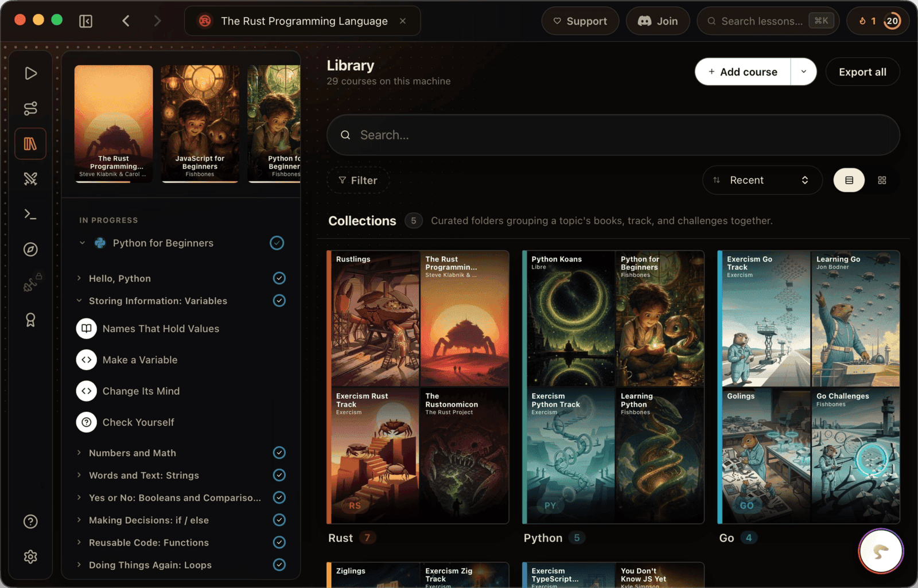Open the crossed swords challenges icon
The image size is (918, 588).
30,179
